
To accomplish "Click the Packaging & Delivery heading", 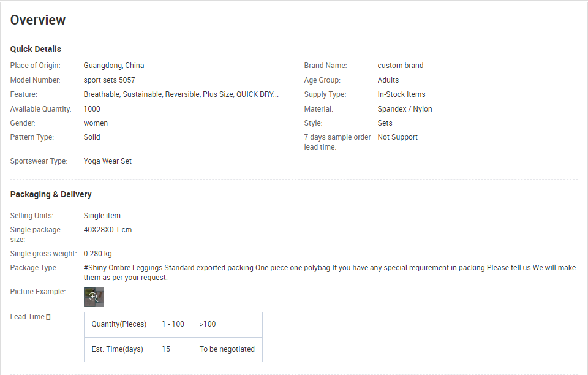I will tap(51, 194).
